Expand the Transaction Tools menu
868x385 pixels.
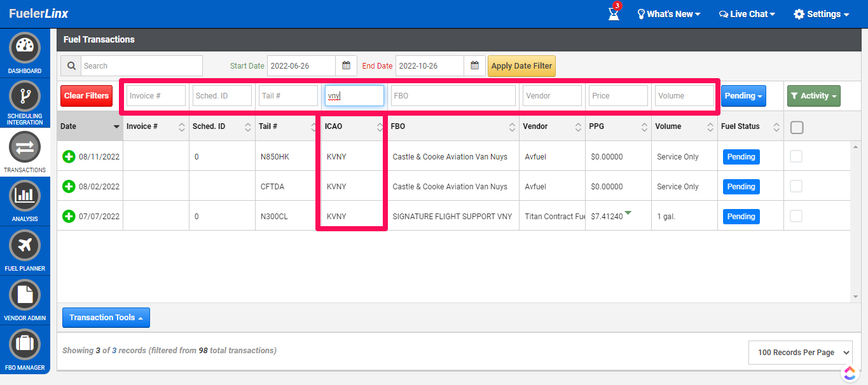click(x=106, y=318)
